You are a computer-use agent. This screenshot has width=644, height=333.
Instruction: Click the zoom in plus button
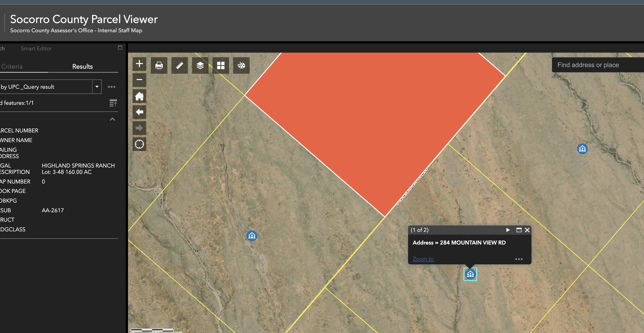point(139,64)
